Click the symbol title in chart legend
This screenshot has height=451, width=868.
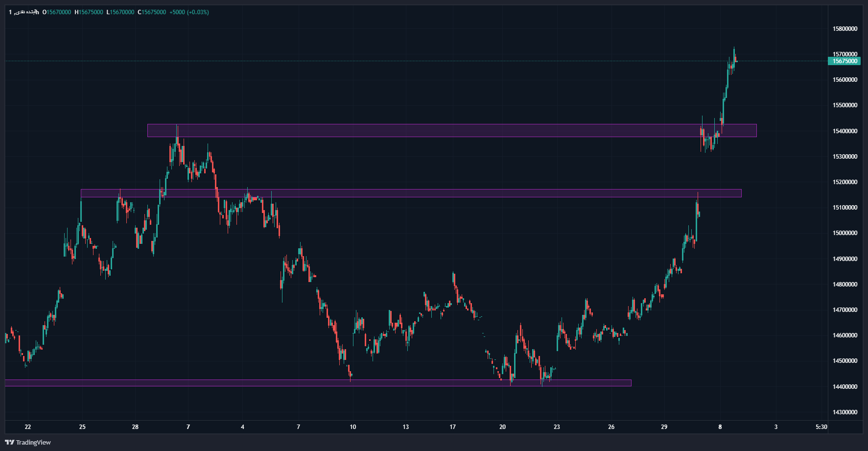point(23,12)
